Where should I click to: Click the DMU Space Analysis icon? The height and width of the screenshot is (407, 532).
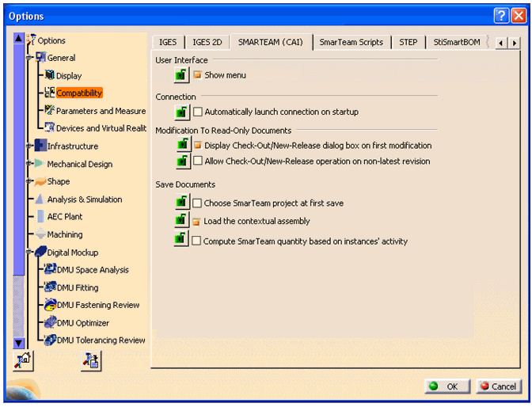click(50, 270)
